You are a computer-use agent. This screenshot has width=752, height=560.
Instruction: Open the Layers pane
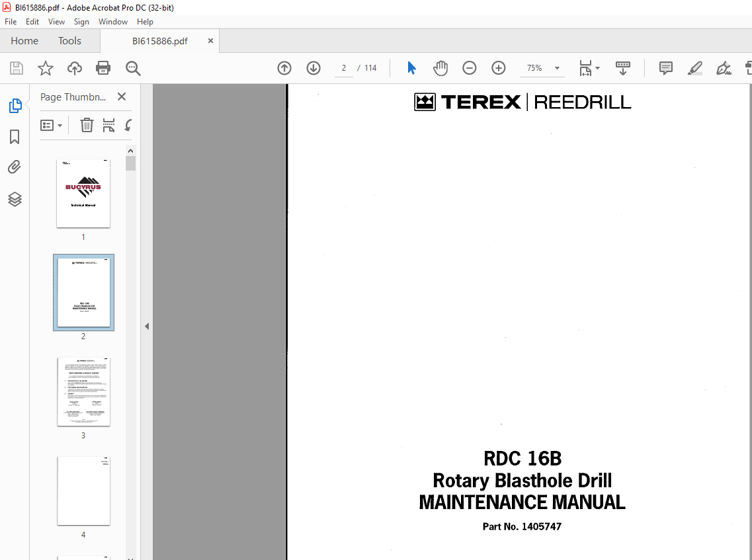click(x=15, y=199)
